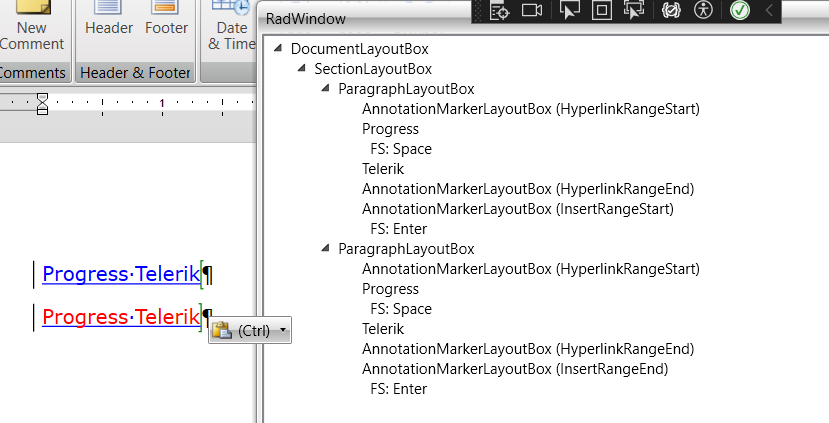The width and height of the screenshot is (829, 423).
Task: Select the SectionLayoutBox tree item
Action: [x=373, y=69]
